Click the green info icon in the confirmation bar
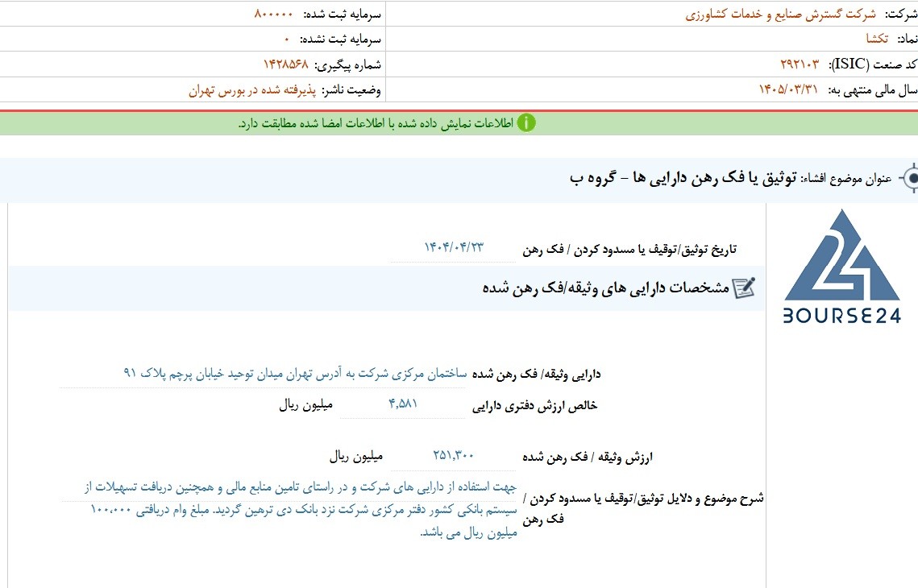Image resolution: width=918 pixels, height=588 pixels. coord(526,123)
